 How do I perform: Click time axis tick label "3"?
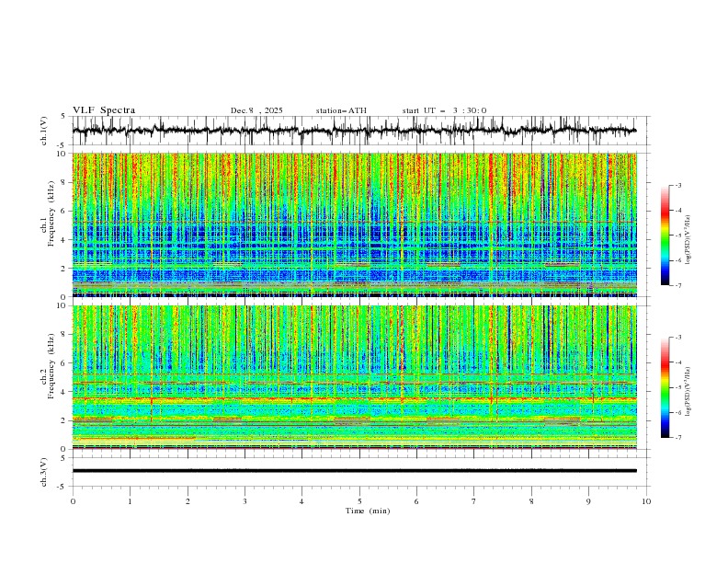coord(245,501)
